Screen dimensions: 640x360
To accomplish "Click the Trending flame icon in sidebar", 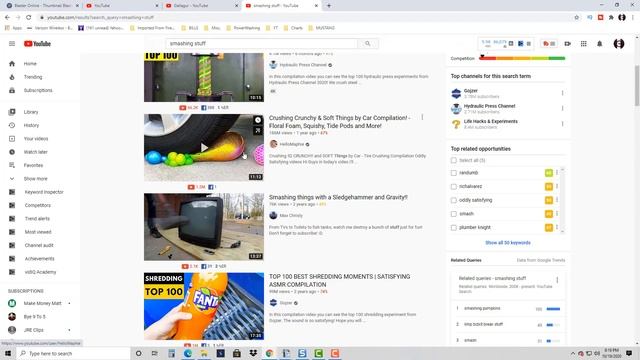I will [x=12, y=77].
